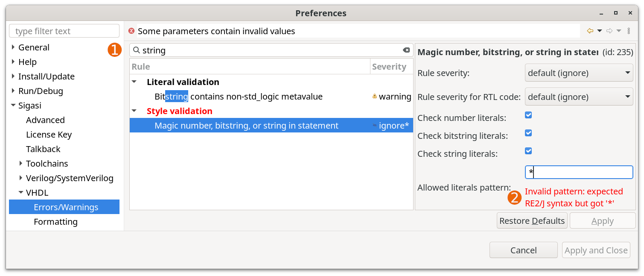Expand the Verilog/SystemVerilog tree node
The width and height of the screenshot is (644, 276).
pos(21,178)
